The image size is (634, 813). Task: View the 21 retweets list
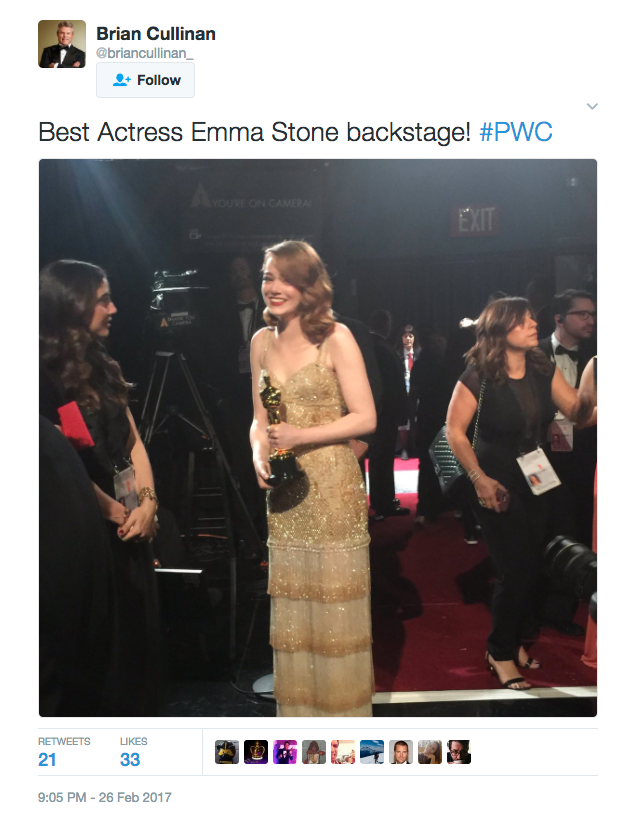[x=64, y=752]
